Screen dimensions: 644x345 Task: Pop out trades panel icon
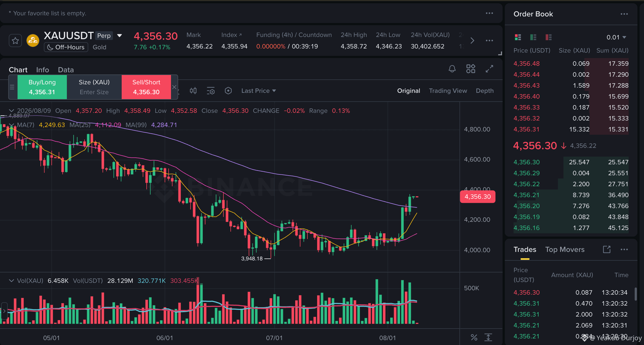(x=607, y=249)
